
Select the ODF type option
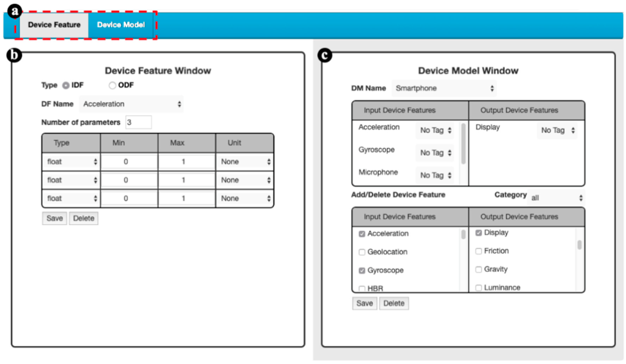click(112, 85)
